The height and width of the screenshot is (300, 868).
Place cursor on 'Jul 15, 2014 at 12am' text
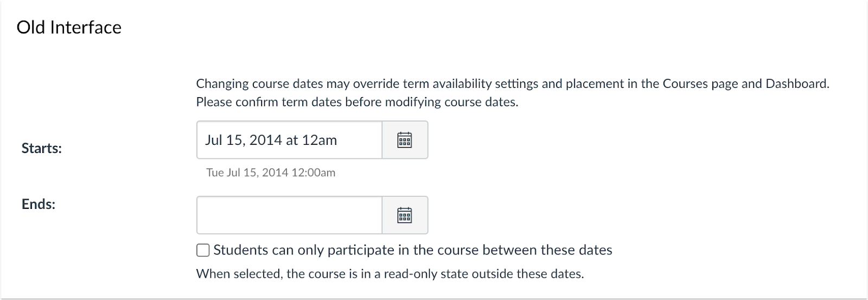pos(271,140)
